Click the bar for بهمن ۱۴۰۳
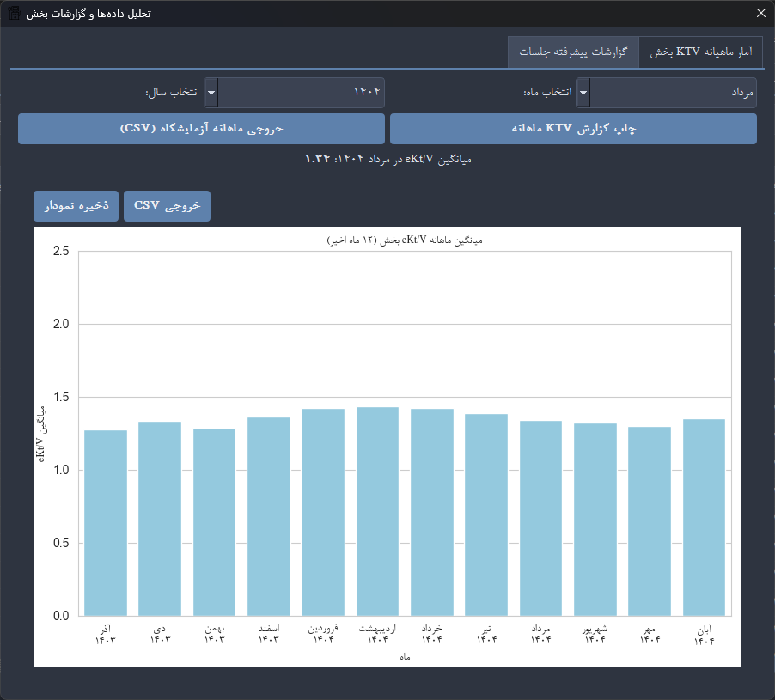The height and width of the screenshot is (700, 775). (215, 522)
